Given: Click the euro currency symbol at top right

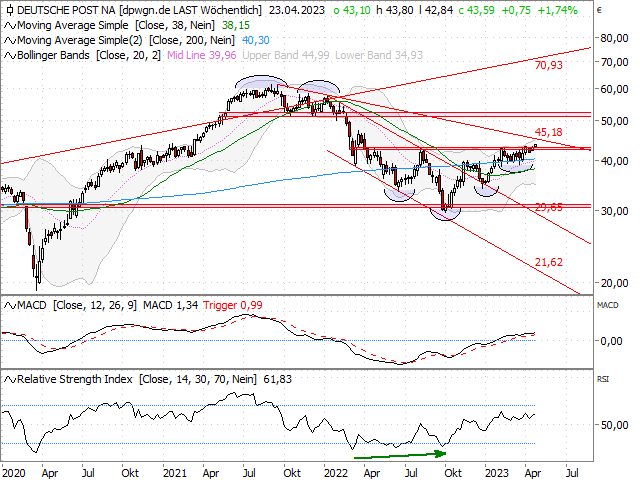Looking at the screenshot, I should pyautogui.click(x=599, y=10).
